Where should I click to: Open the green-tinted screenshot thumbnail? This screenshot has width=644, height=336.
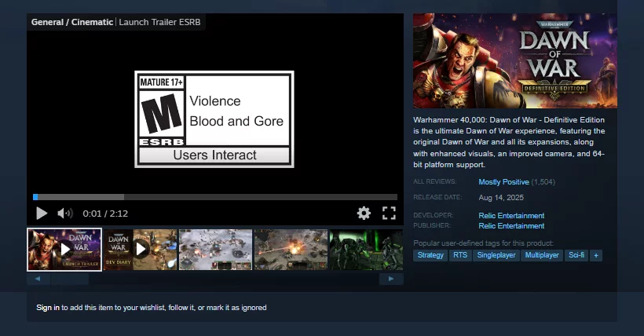click(365, 249)
